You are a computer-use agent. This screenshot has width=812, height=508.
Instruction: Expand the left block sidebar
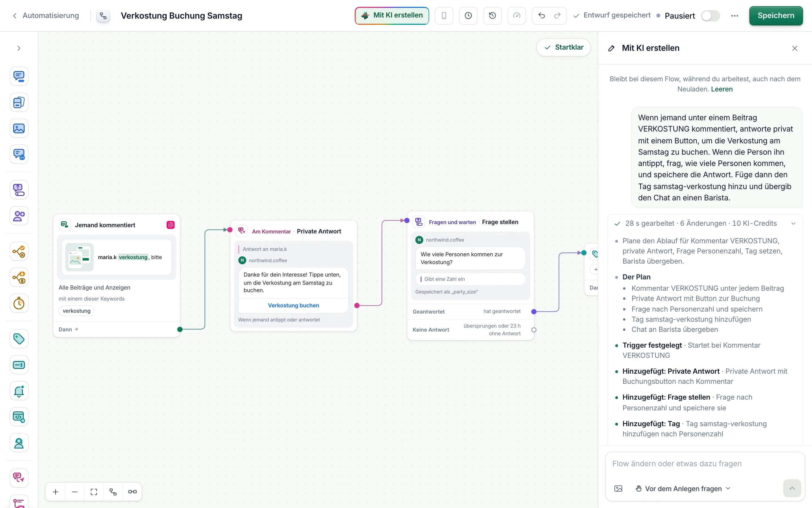coord(19,48)
